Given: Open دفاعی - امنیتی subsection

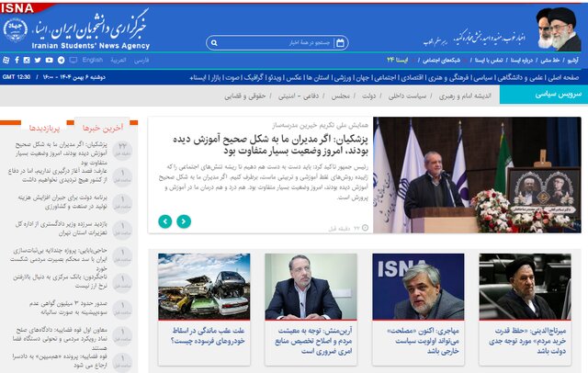Looking at the screenshot, I should (x=299, y=96).
